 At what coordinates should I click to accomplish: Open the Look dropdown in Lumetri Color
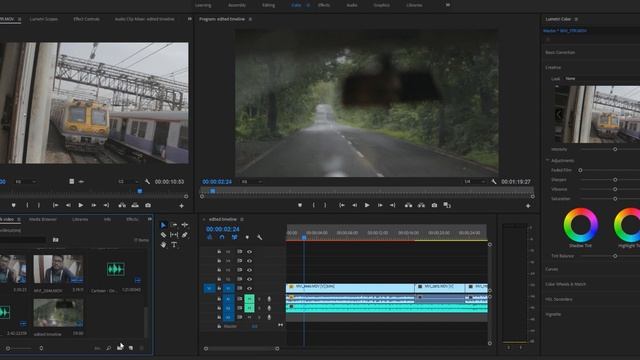pyautogui.click(x=602, y=78)
